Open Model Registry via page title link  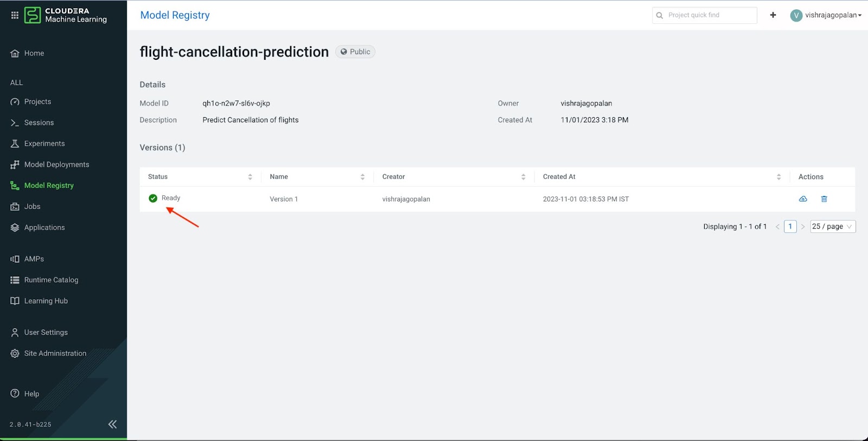point(175,15)
